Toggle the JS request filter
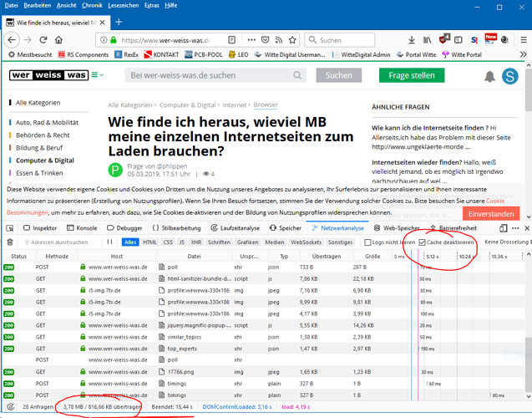 point(182,242)
